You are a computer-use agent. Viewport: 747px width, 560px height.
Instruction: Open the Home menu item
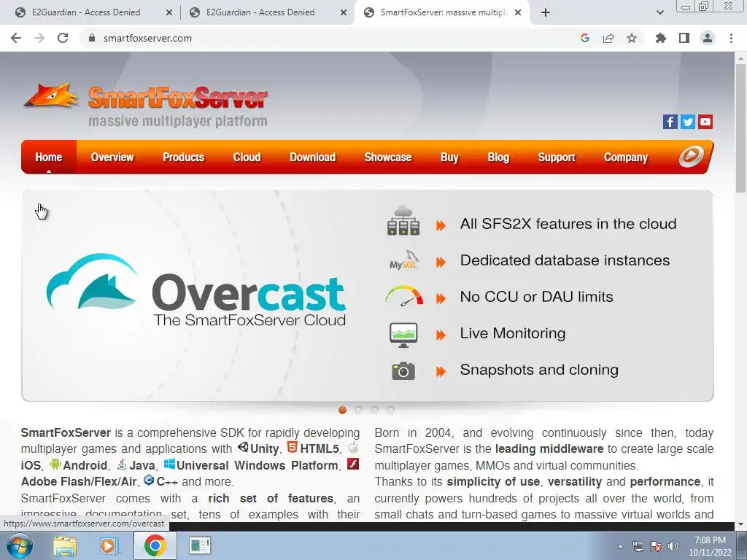tap(49, 157)
